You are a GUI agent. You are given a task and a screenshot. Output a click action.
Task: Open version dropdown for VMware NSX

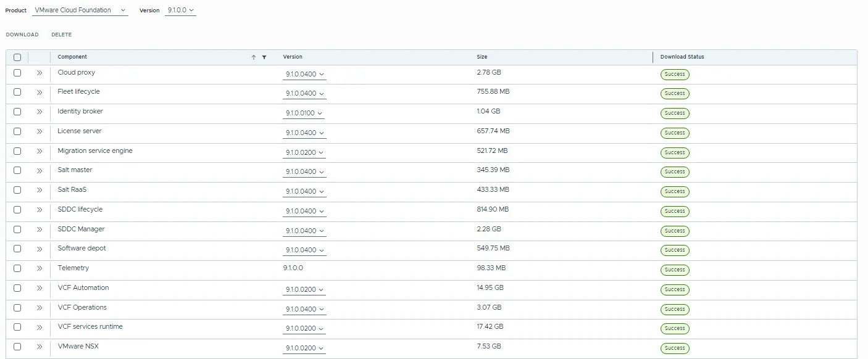(x=304, y=349)
